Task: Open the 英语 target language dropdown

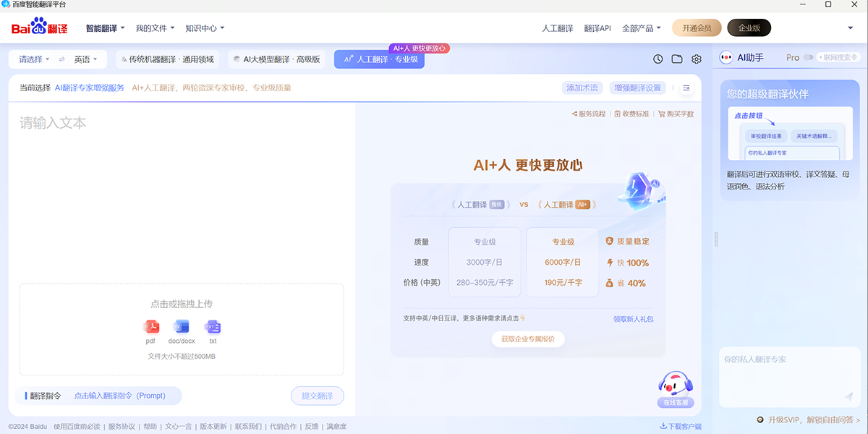Action: [83, 59]
